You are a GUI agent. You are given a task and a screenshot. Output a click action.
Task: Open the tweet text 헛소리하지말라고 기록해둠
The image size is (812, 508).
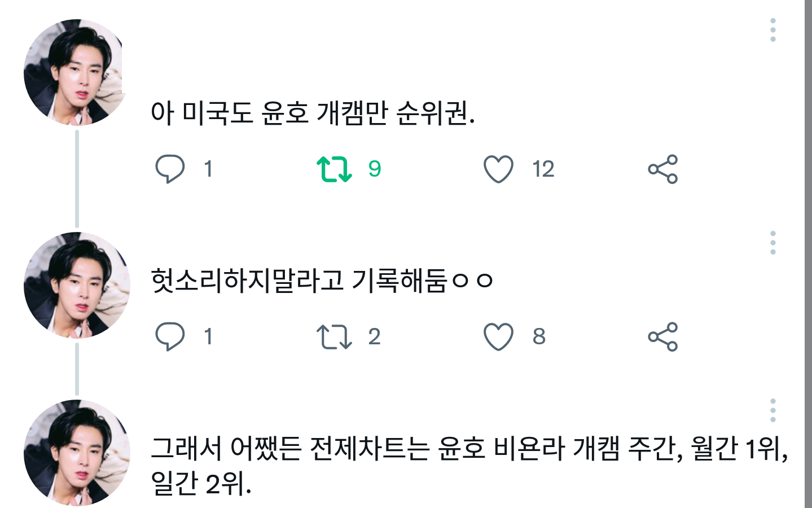pos(322,281)
